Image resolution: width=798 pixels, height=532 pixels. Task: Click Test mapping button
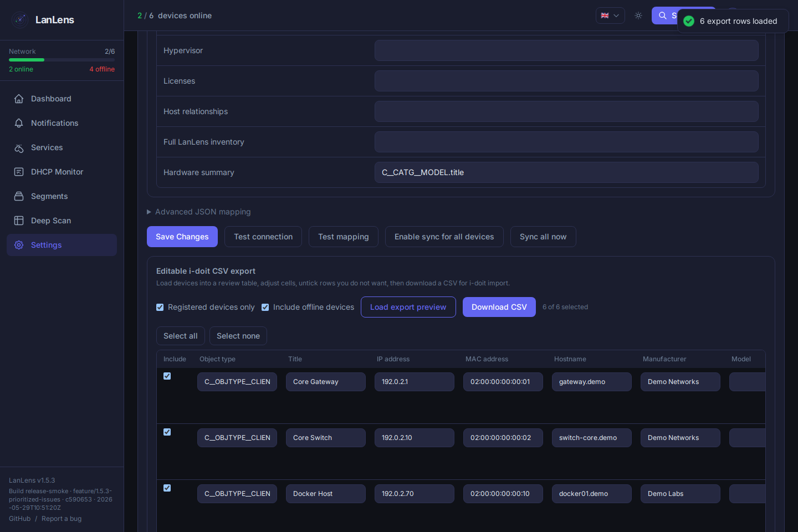pos(344,237)
